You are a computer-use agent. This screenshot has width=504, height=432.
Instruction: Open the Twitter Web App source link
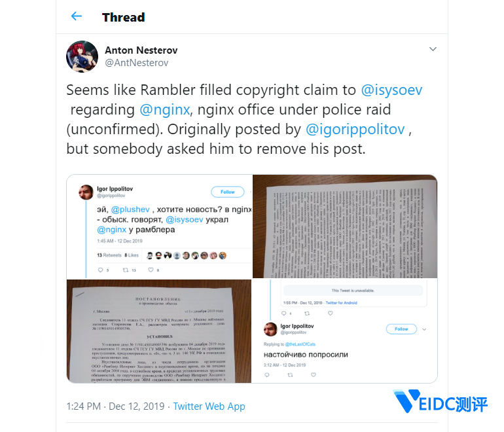(209, 406)
